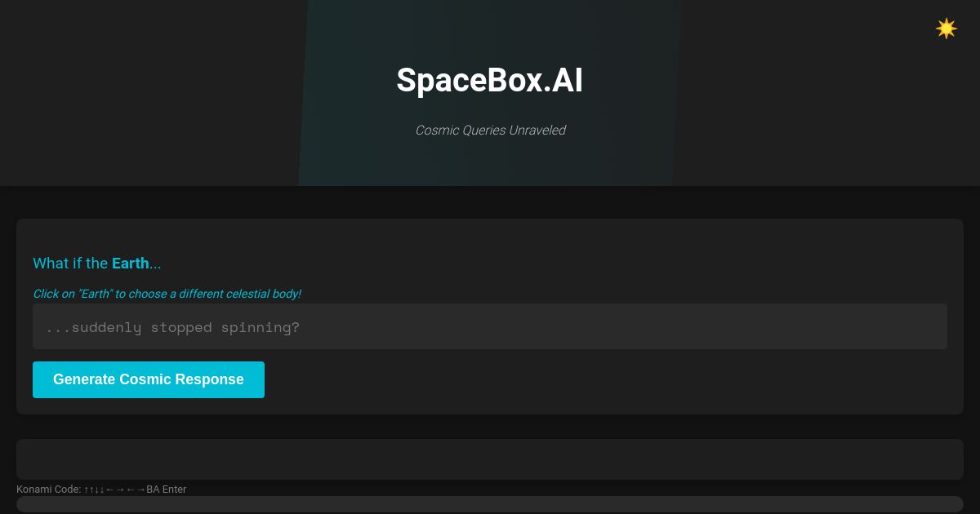This screenshot has width=980, height=514.
Task: Click inside the question card header 'What if the'
Action: click(72, 264)
